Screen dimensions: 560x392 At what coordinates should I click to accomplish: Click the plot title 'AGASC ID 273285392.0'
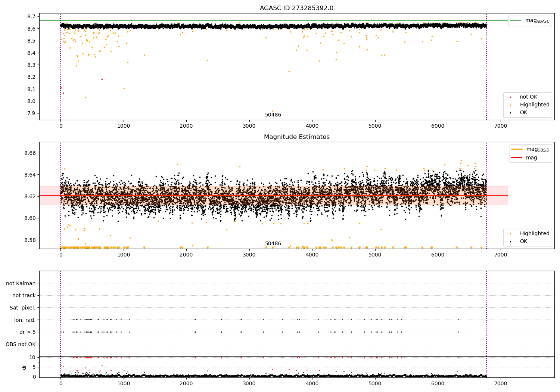coord(296,8)
